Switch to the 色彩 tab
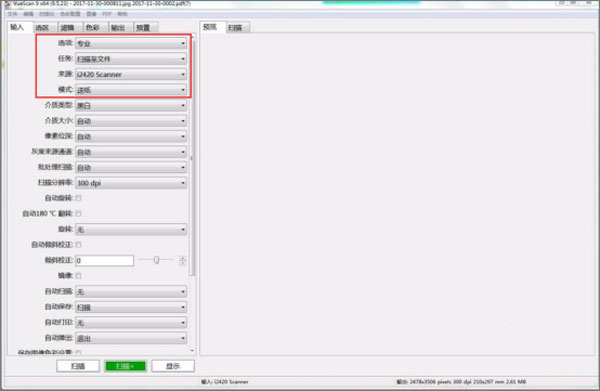Image resolution: width=600 pixels, height=391 pixels. click(93, 28)
